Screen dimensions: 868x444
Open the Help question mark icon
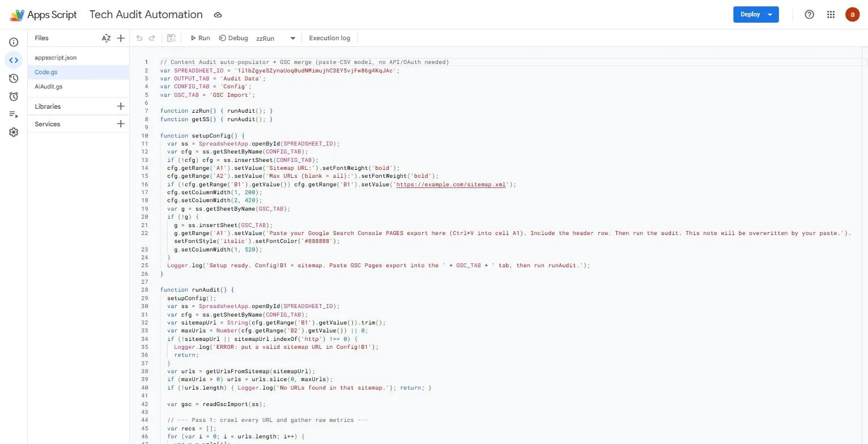[809, 15]
